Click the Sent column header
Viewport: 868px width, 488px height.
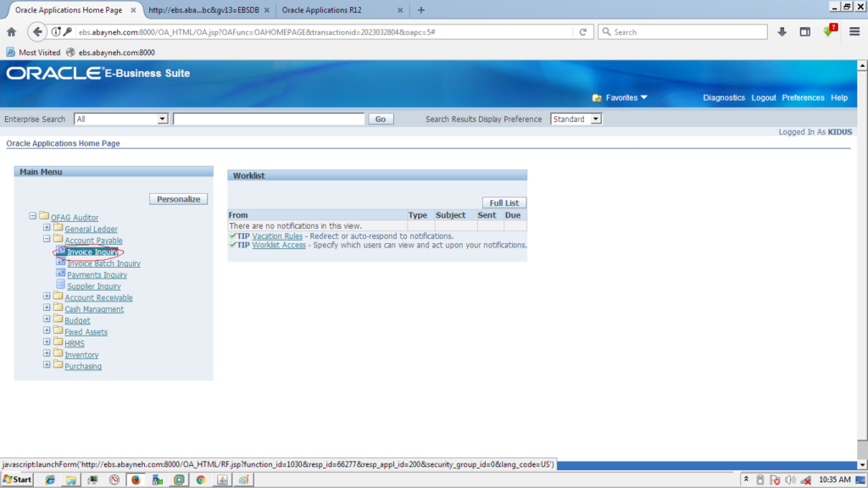click(x=487, y=215)
